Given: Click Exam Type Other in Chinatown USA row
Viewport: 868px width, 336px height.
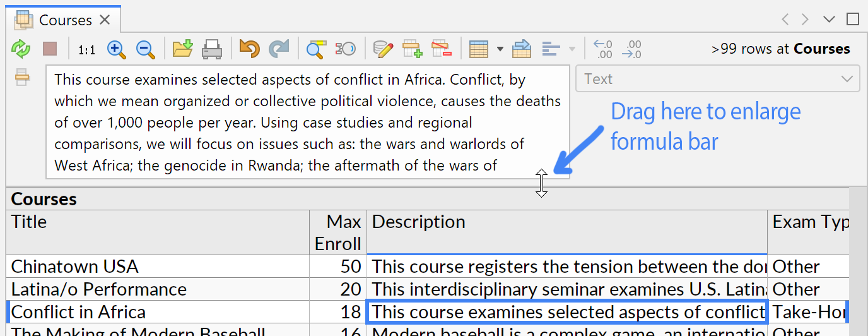Looking at the screenshot, I should [x=808, y=267].
